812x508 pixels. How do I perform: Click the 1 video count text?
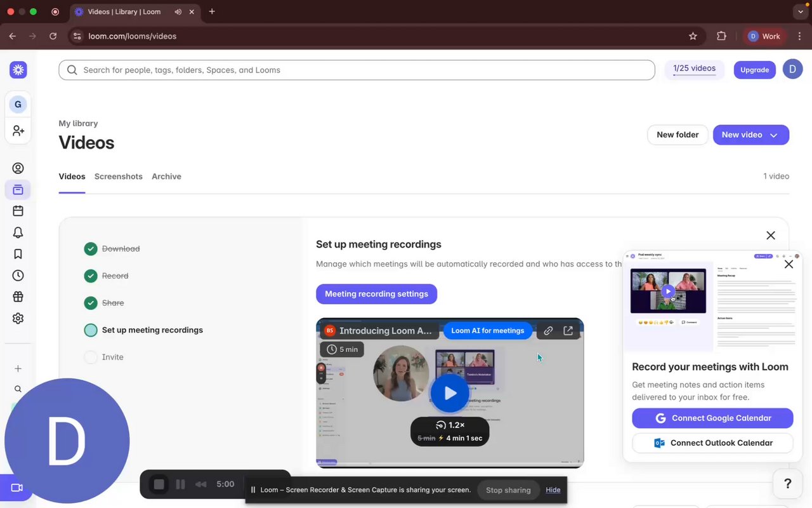(776, 177)
